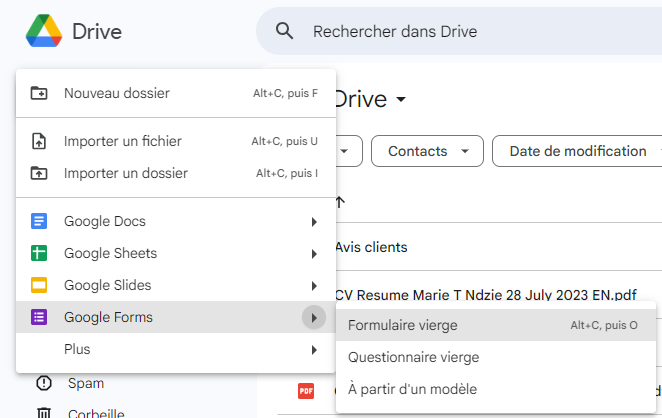Click the new folder icon
Screen dimensions: 662x418
click(40, 93)
